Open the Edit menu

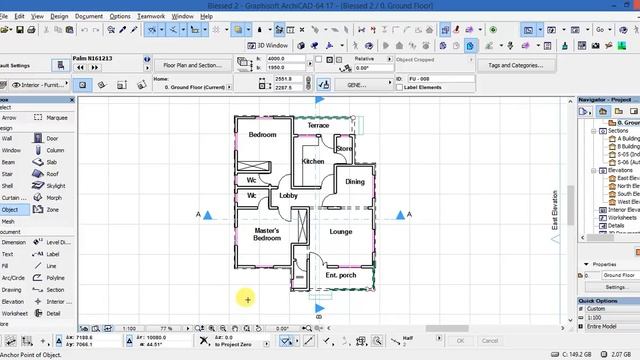point(19,16)
